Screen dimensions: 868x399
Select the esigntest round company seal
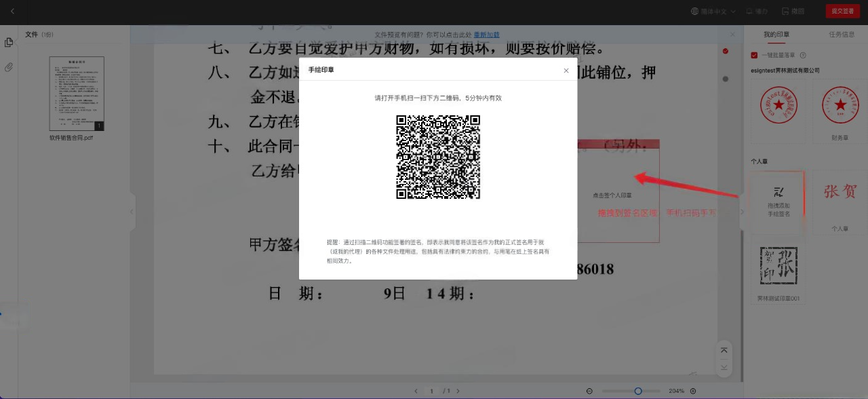778,106
